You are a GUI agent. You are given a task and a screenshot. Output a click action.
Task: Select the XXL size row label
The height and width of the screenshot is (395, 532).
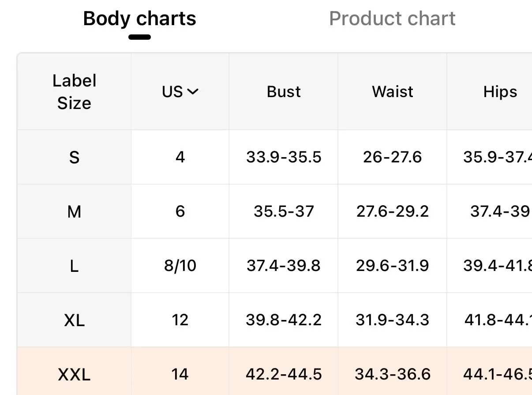[x=74, y=375]
